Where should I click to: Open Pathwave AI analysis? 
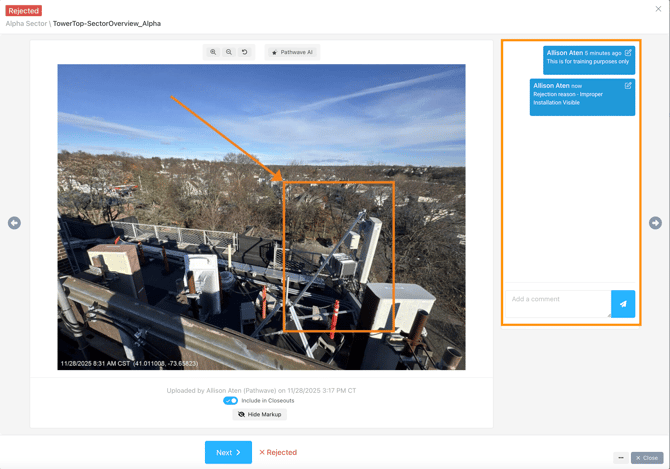292,52
